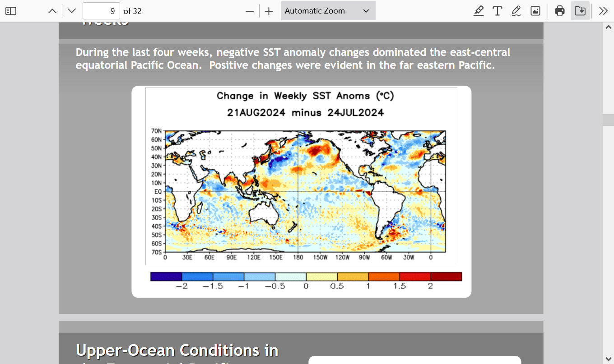Click '21AUG2024 minus 24JUL2024' text
The width and height of the screenshot is (614, 364).
tap(306, 112)
